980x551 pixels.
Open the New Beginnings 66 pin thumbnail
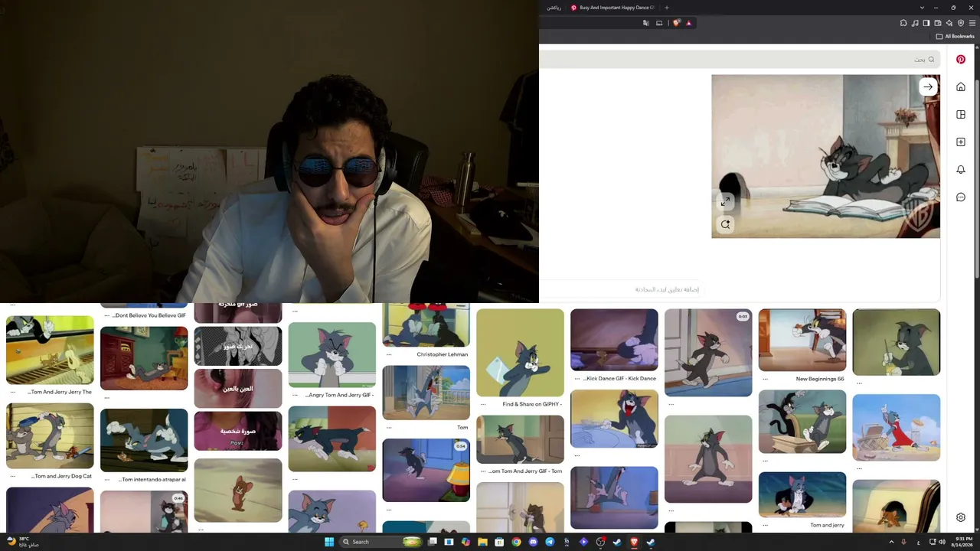click(x=802, y=340)
